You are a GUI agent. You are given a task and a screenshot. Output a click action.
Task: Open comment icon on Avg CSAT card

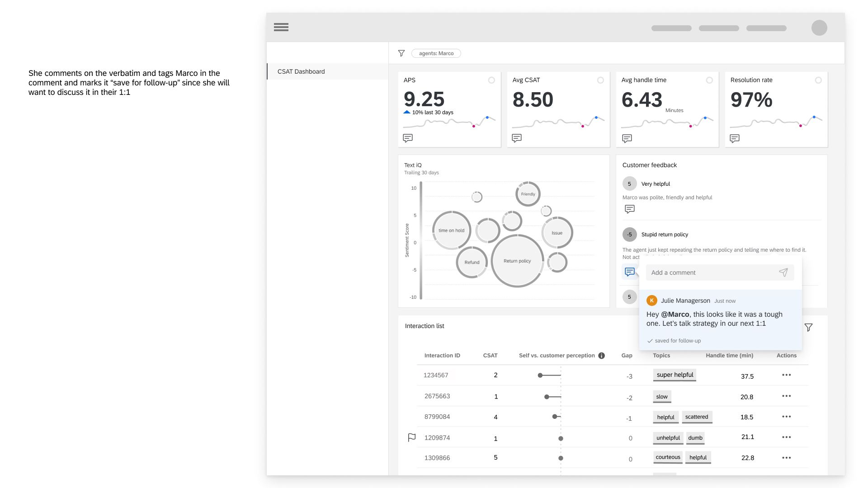(517, 138)
